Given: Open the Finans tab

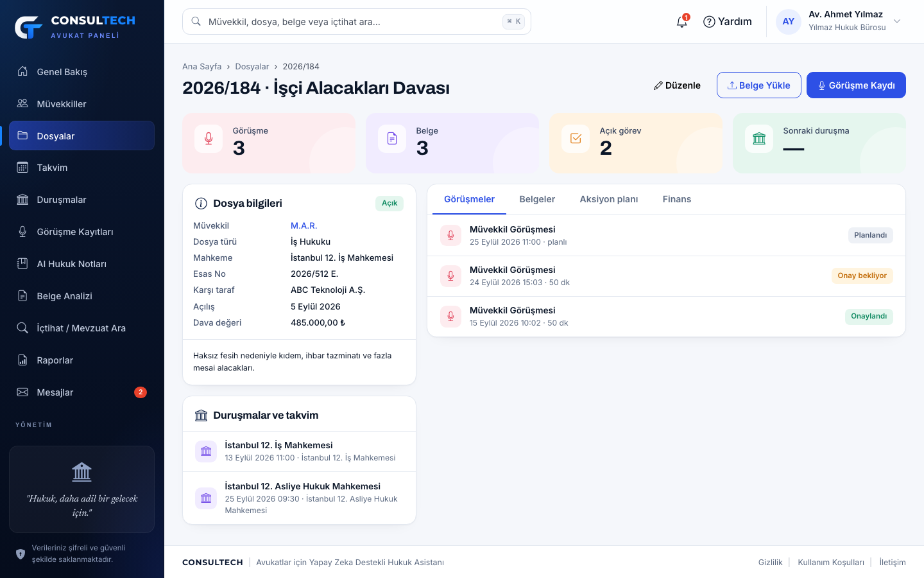Looking at the screenshot, I should 677,200.
